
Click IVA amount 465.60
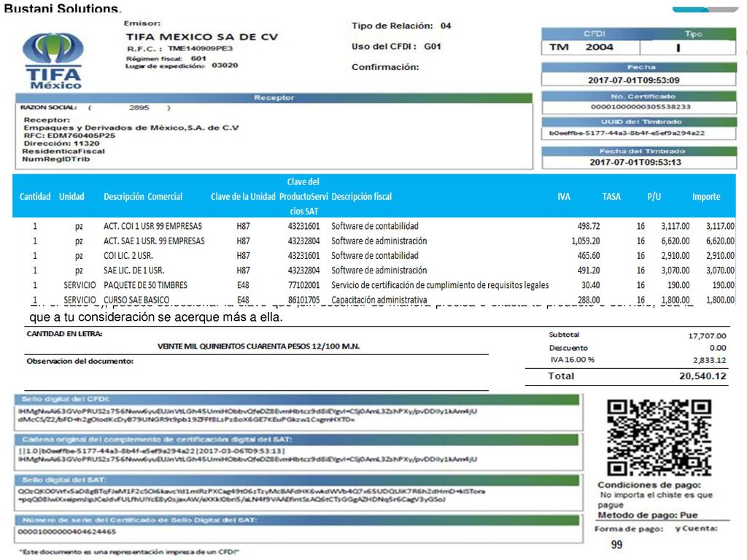(x=589, y=256)
